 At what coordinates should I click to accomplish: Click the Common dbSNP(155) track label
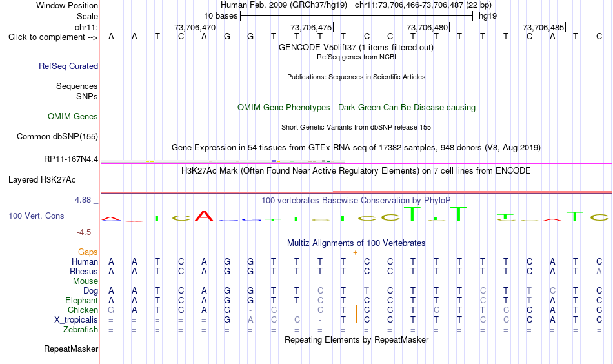click(x=57, y=136)
